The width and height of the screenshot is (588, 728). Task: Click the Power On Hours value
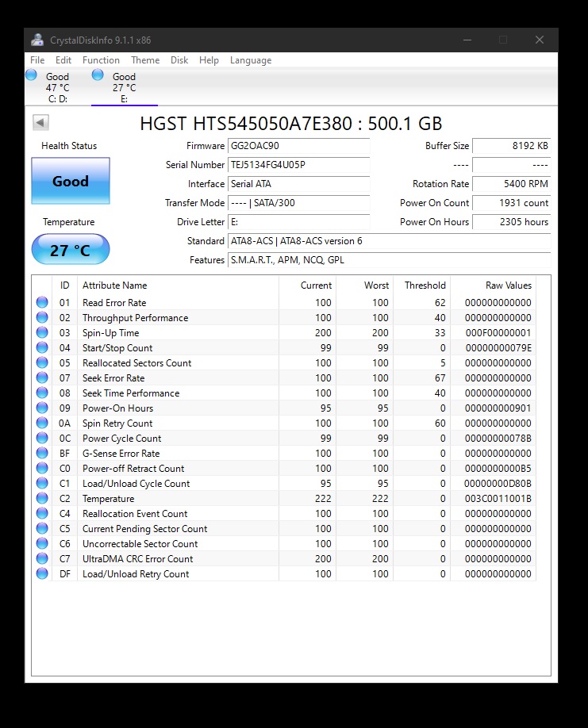[x=511, y=222]
